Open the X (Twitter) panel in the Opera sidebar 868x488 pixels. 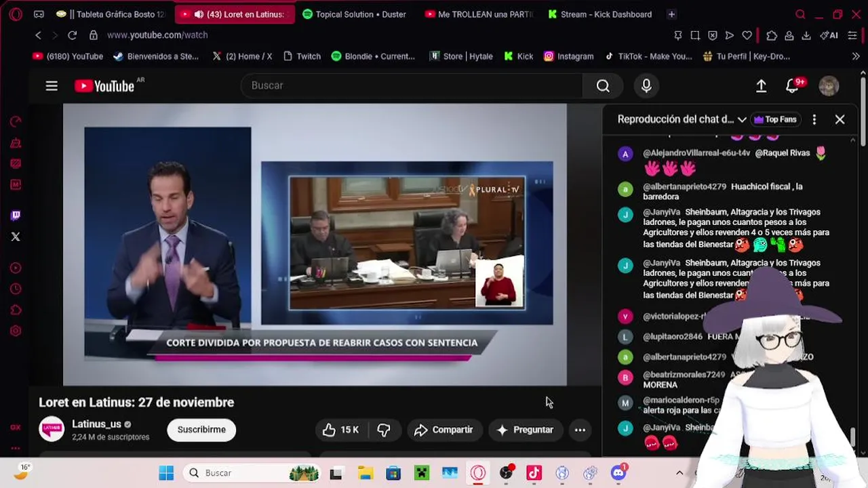coord(16,237)
